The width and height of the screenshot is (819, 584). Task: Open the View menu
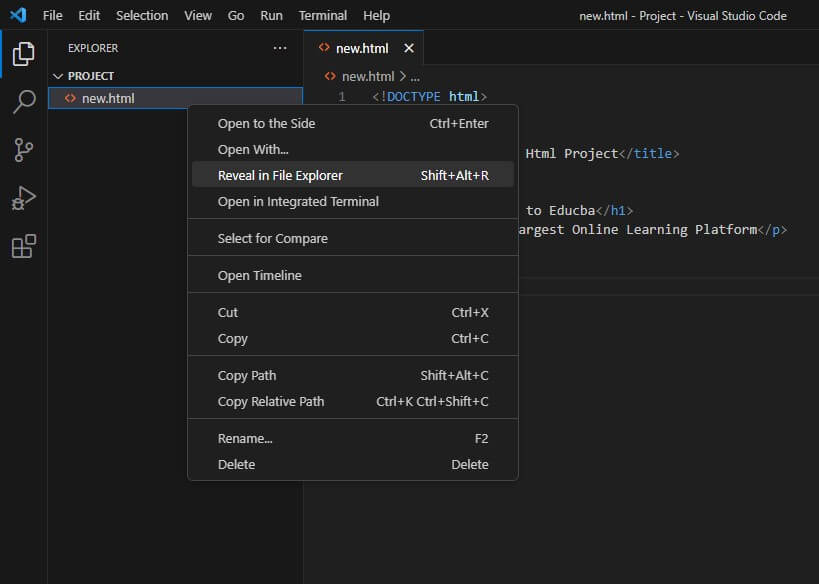[x=197, y=15]
